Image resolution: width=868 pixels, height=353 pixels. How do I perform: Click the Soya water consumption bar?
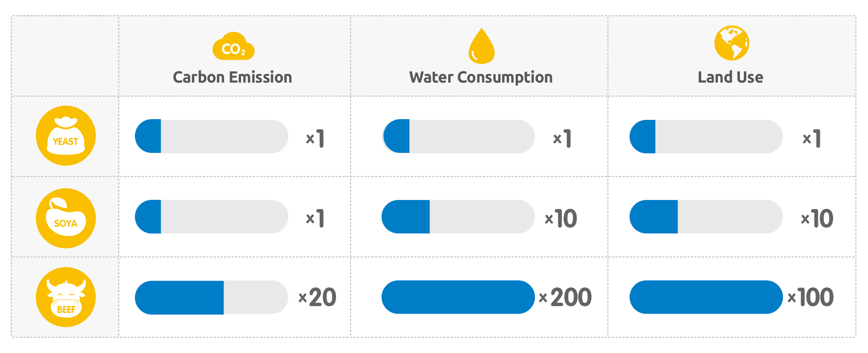(x=458, y=217)
